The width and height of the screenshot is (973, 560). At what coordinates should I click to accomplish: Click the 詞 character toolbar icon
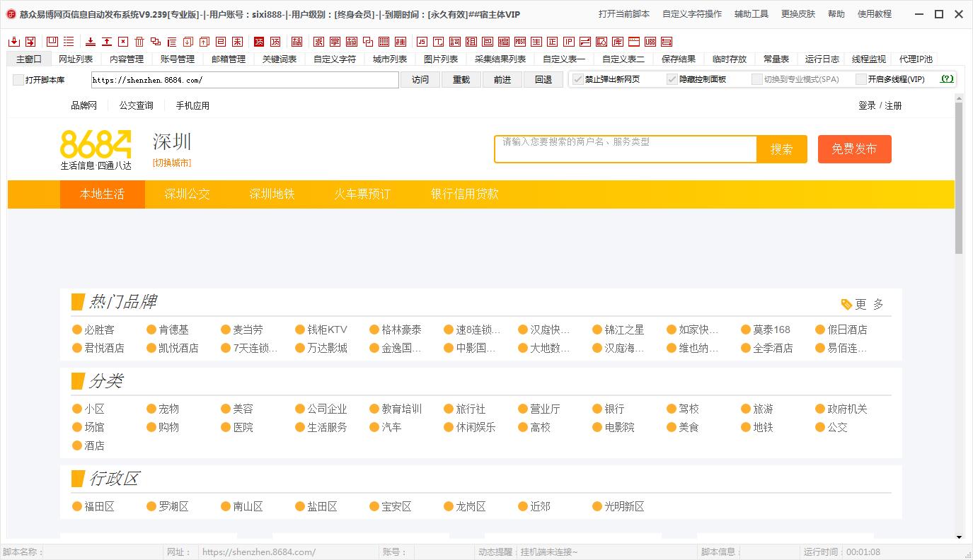(454, 42)
